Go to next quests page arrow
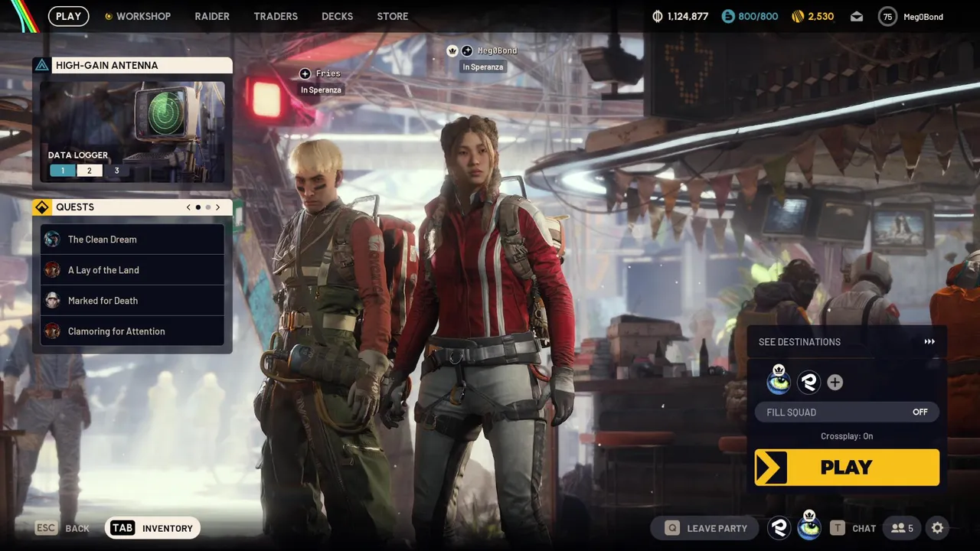The image size is (980, 551). 217,207
